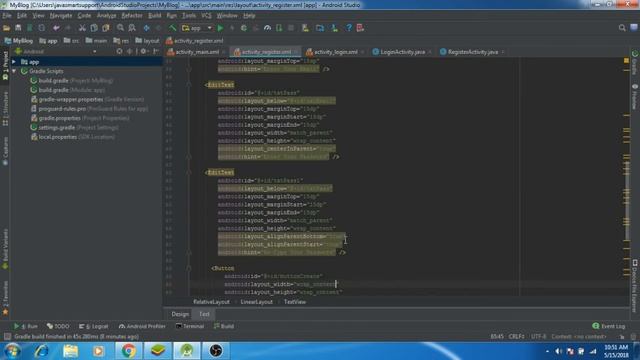Click the Debug app bug icon
This screenshot has width=640, height=360.
pos(244,28)
